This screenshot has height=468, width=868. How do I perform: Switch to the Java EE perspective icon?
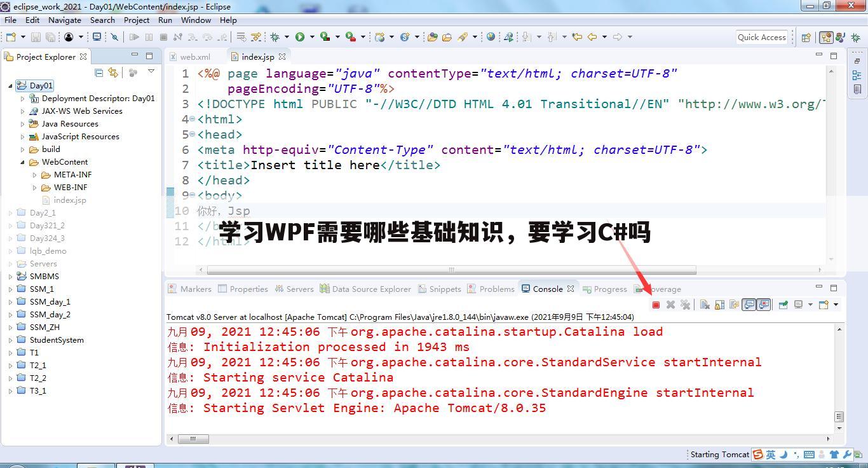(x=826, y=37)
